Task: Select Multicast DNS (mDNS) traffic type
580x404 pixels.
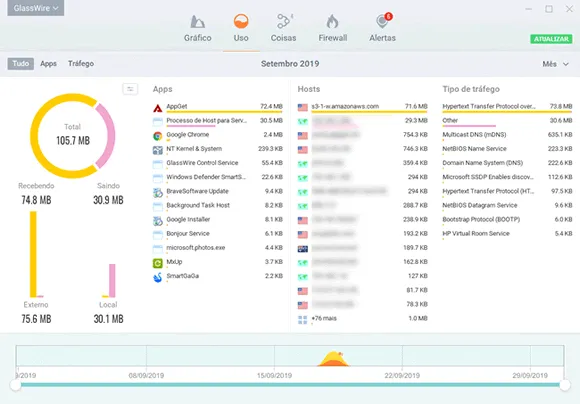Action: point(508,136)
